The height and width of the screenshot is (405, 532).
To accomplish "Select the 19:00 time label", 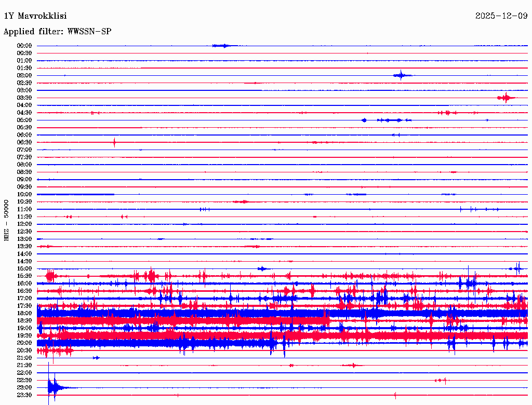I will coord(24,328).
